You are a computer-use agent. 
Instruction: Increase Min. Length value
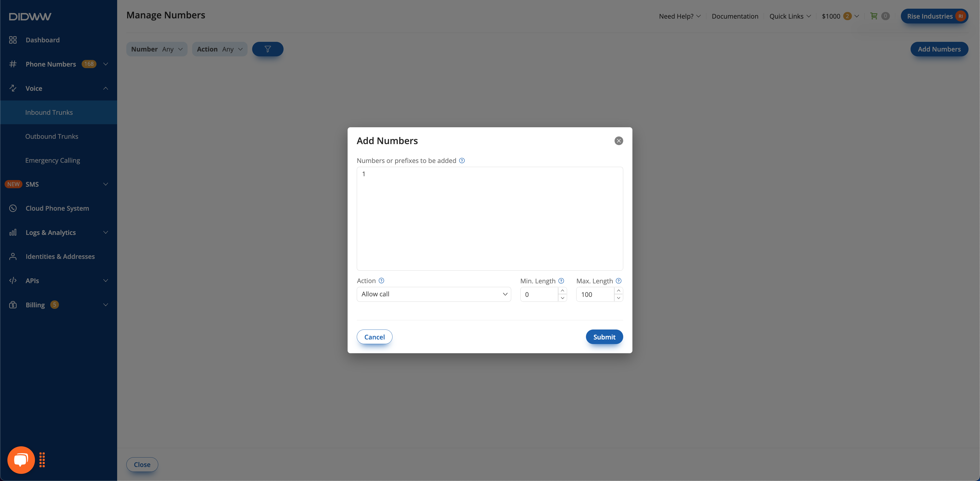(x=562, y=291)
